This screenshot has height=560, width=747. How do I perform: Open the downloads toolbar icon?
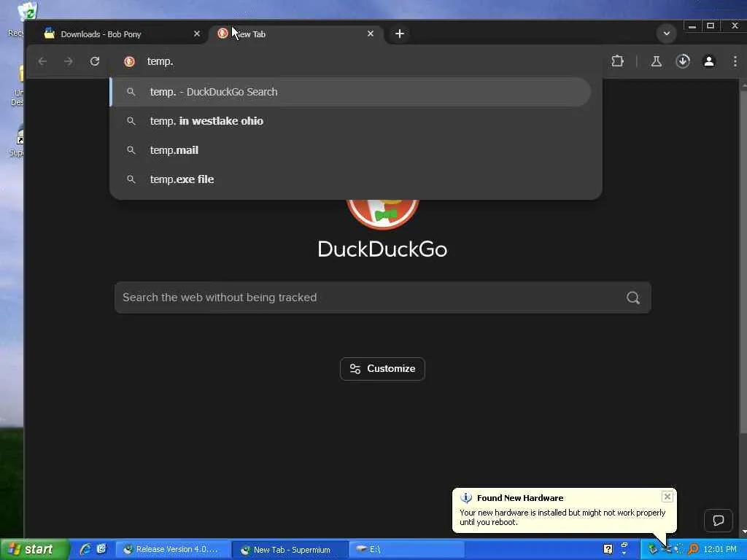(x=683, y=61)
